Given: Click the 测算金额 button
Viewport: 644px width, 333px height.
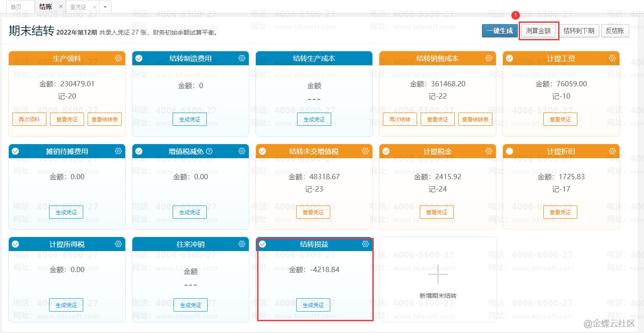Looking at the screenshot, I should click(538, 31).
